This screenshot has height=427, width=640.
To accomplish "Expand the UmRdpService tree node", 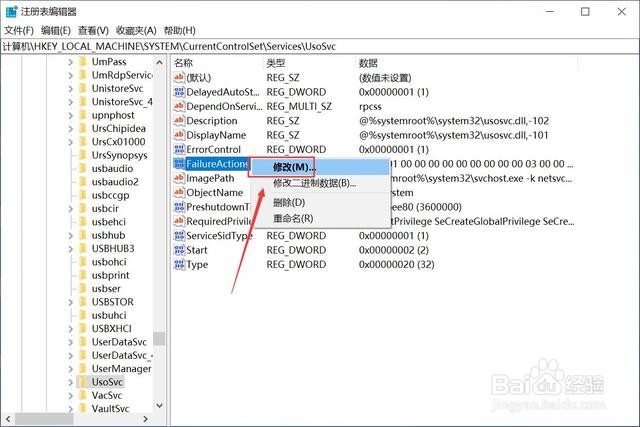I will (71, 76).
